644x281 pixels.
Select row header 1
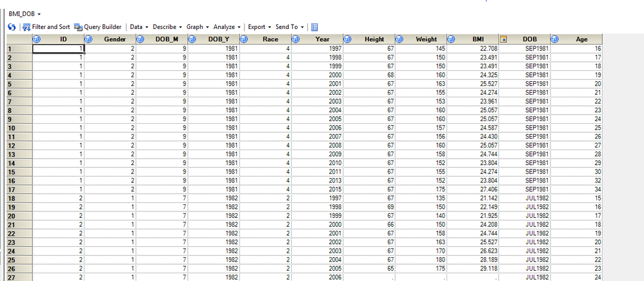(x=19, y=48)
